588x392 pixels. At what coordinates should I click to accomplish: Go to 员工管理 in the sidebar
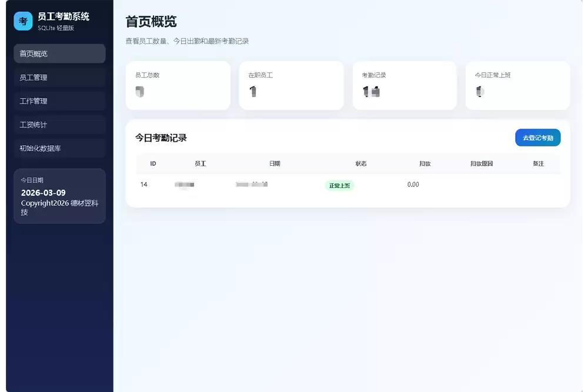pos(59,78)
